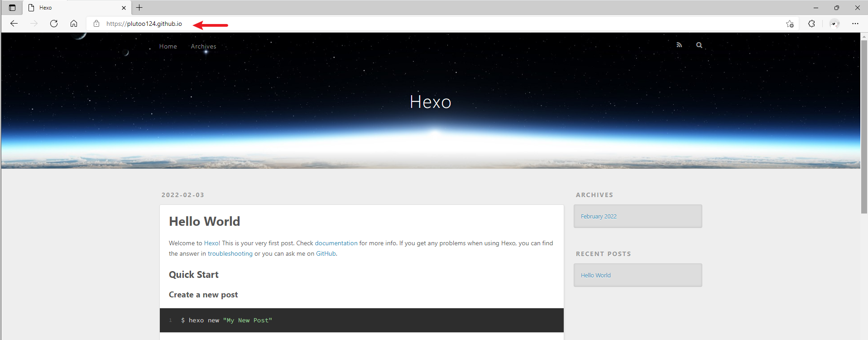Go to Home in blog navigation

pyautogui.click(x=168, y=46)
